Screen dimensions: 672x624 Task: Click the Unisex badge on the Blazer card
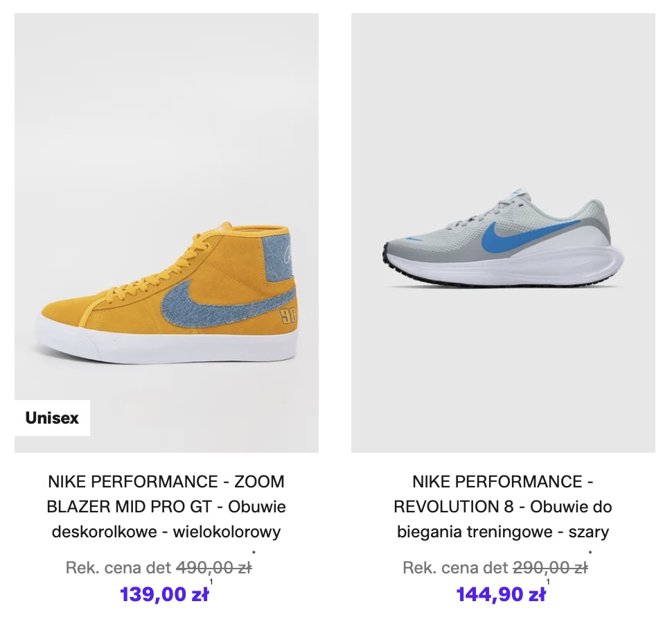52,418
